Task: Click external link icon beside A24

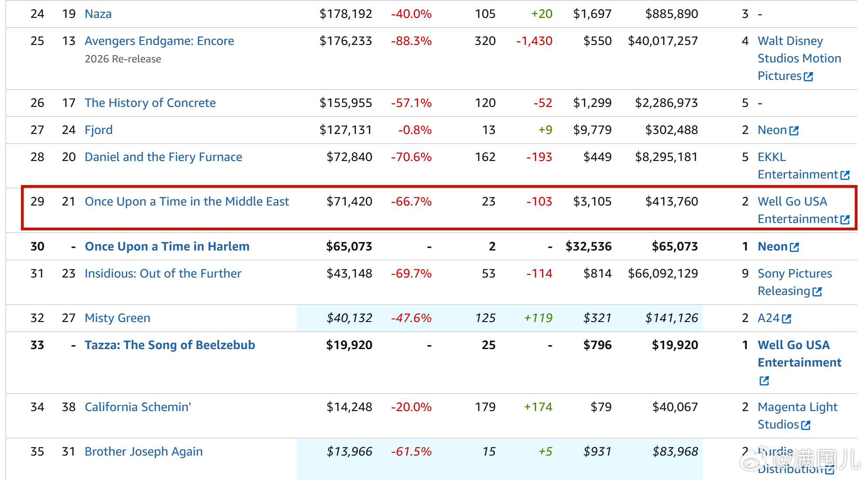Action: (786, 319)
